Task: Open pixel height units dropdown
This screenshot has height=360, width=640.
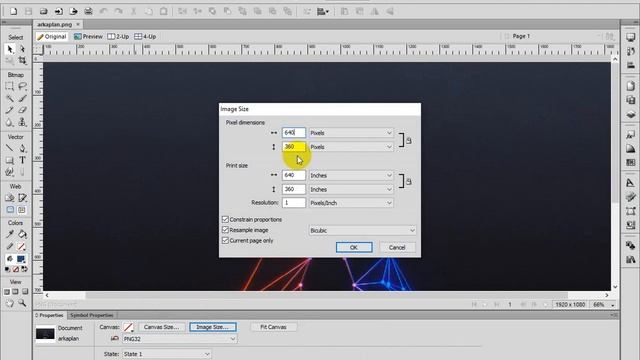Action: [x=351, y=147]
